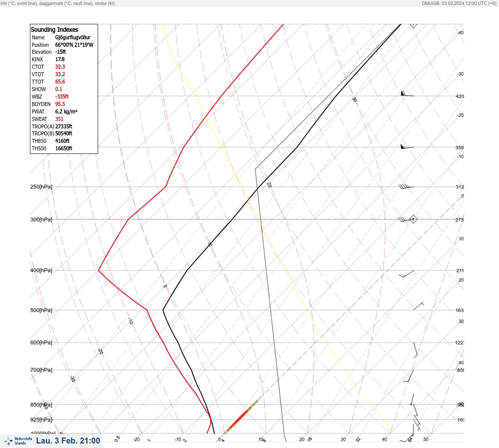The width and height of the screenshot is (499, 448).
Task: Click the height label 163 on right axis
Action: click(460, 310)
